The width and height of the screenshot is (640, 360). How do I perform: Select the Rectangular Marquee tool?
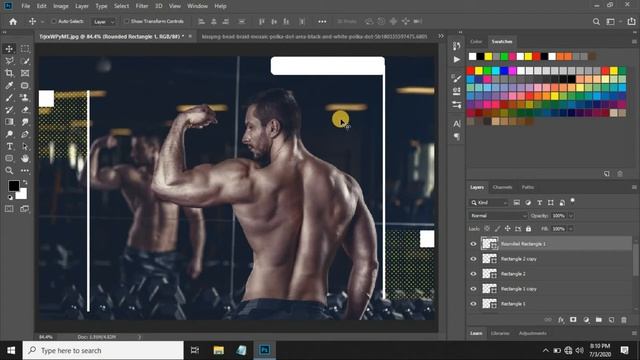pyautogui.click(x=25, y=49)
